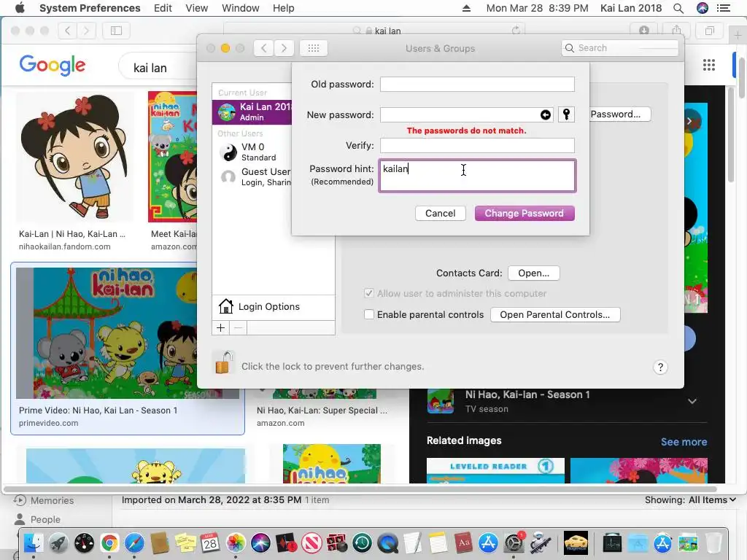Confirm with the Change Password button

tap(524, 214)
